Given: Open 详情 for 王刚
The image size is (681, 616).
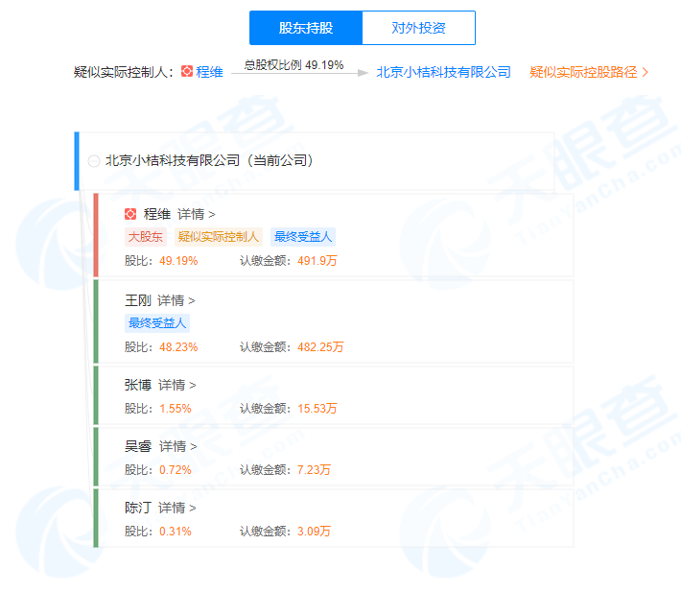Looking at the screenshot, I should point(176,300).
